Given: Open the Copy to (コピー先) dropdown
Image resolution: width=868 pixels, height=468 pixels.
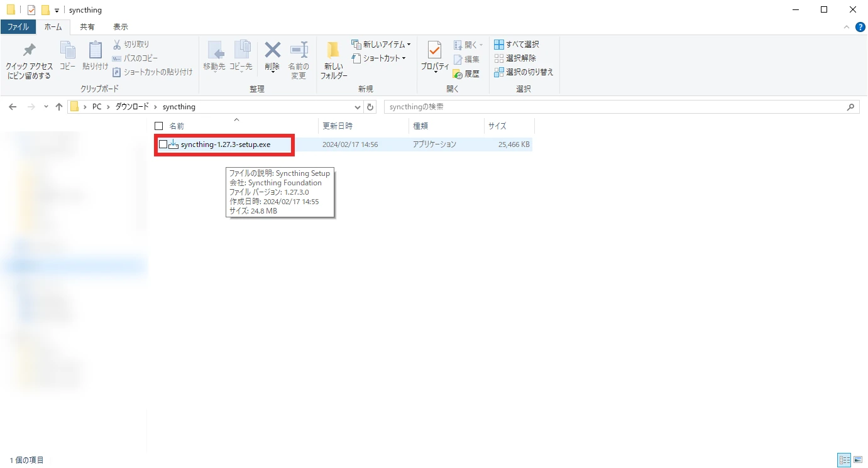Looking at the screenshot, I should [241, 57].
